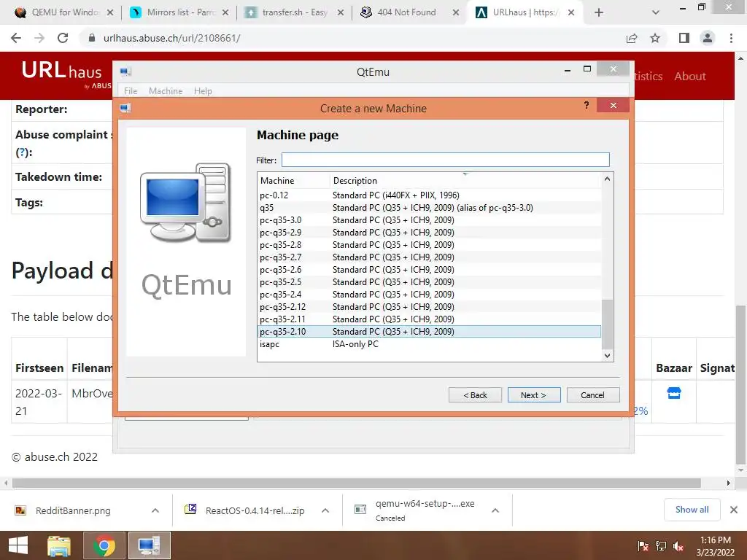Open the About link on URLhaus
Screen dimensions: 747x560
click(690, 76)
